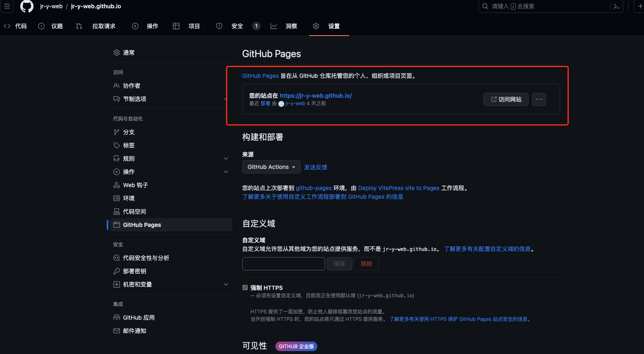
Task: Click the 移除 custom domain button
Action: pos(366,264)
